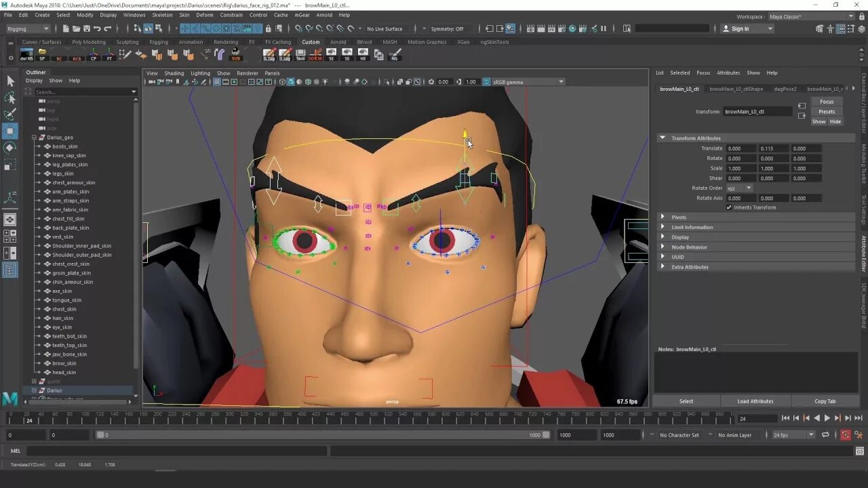This screenshot has width=868, height=488.
Task: Click the Hide button in Attribute Editor
Action: coord(835,121)
